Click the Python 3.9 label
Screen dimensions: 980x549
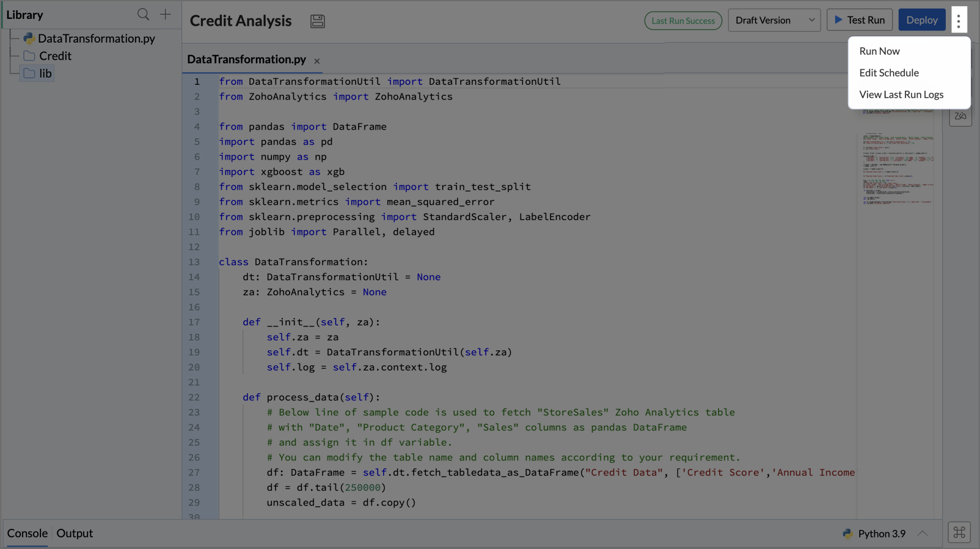[882, 534]
